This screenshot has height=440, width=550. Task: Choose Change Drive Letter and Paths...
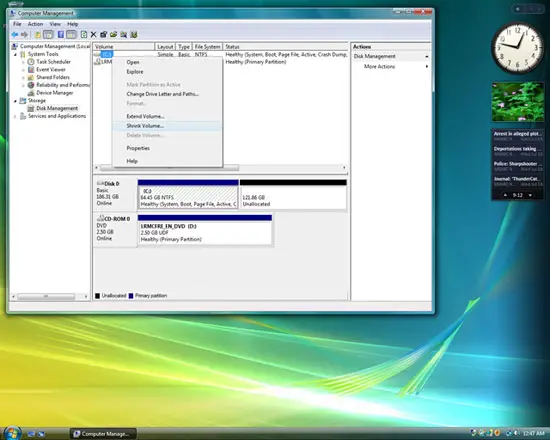167,94
